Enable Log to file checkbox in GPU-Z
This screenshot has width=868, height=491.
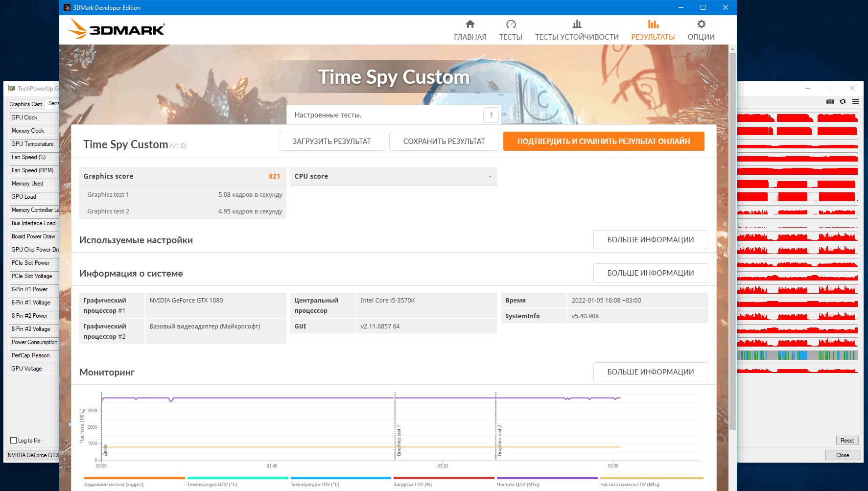pos(14,441)
